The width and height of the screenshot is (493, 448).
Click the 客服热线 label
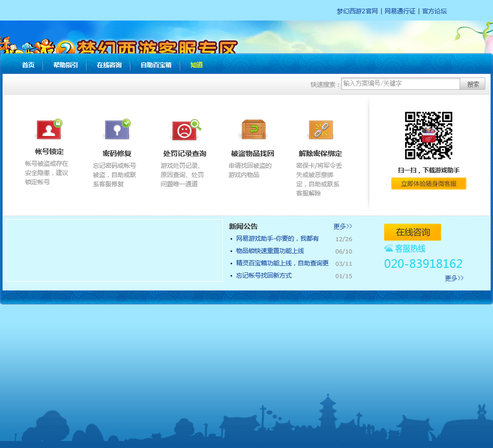tap(410, 248)
